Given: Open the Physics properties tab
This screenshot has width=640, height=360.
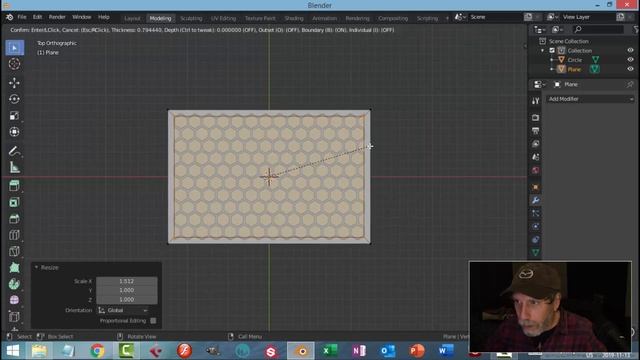Looking at the screenshot, I should 536,226.
